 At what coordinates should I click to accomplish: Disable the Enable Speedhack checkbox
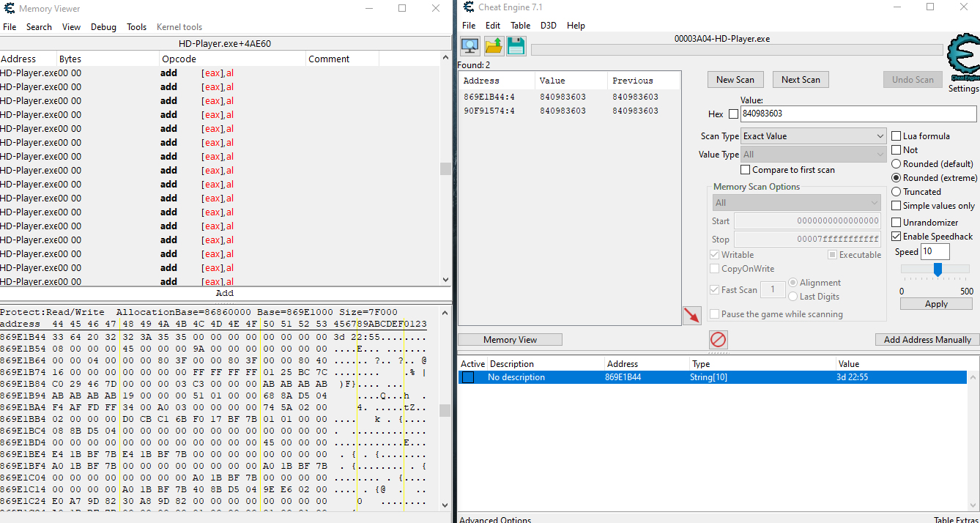(x=897, y=237)
